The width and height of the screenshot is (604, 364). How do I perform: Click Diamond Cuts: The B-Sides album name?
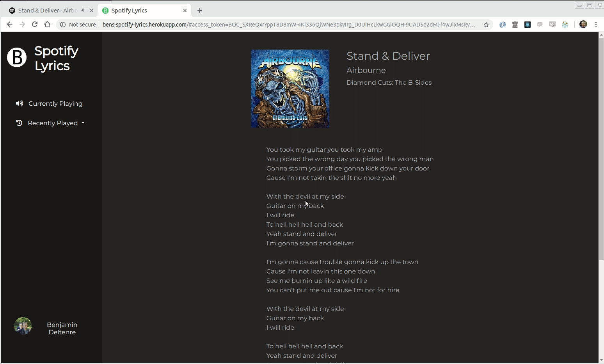tap(389, 82)
